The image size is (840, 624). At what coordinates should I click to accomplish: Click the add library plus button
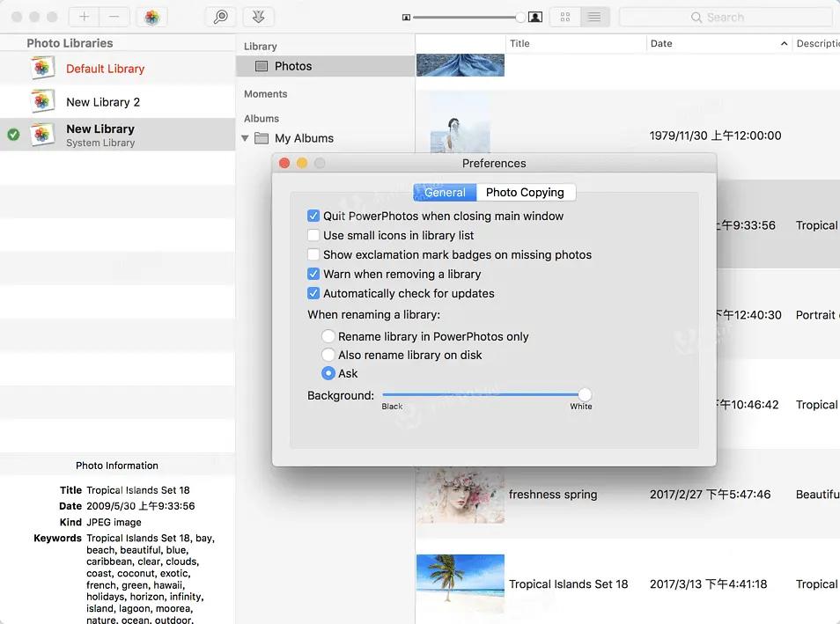[x=85, y=17]
